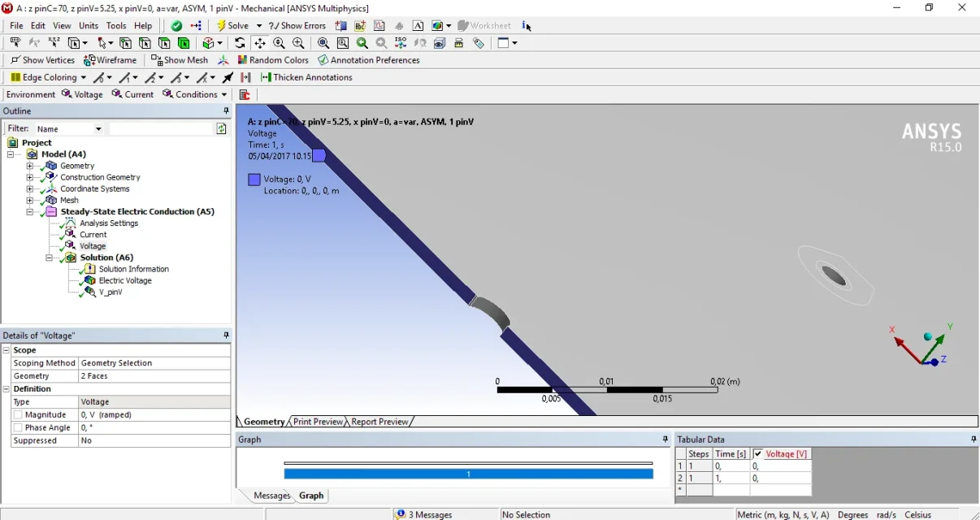Toggle Thicken Annotations
Viewport: 980px width, 520px height.
[306, 77]
